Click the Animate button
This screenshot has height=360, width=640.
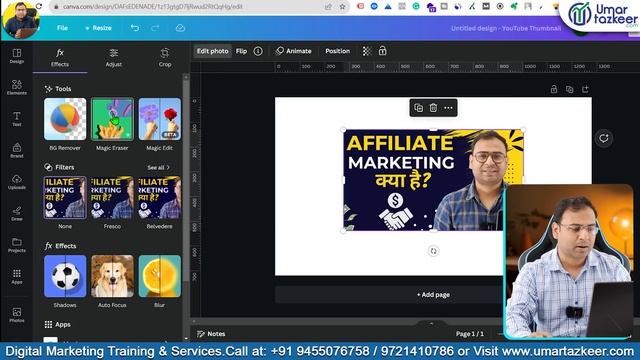pyautogui.click(x=293, y=51)
